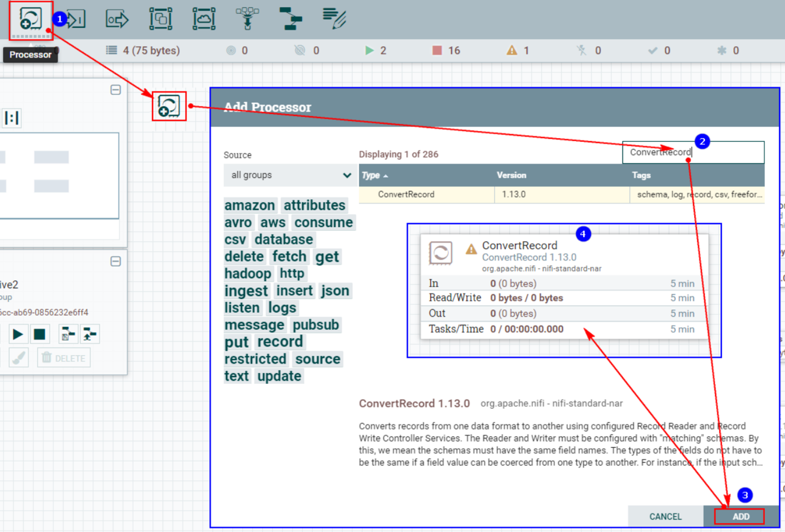
Task: Click the up-to-date checkmark status icon
Action: (653, 50)
